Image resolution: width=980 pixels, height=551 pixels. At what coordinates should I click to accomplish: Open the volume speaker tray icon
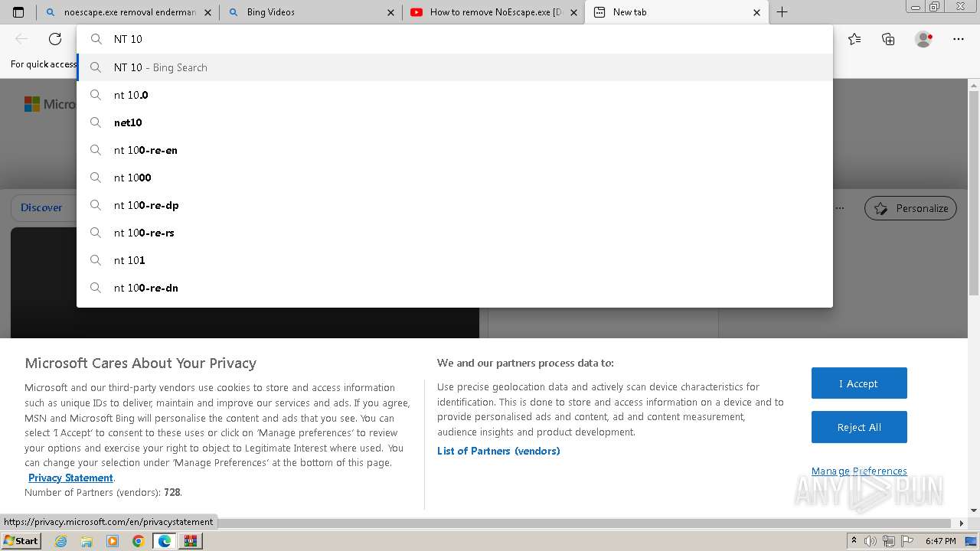pos(871,541)
